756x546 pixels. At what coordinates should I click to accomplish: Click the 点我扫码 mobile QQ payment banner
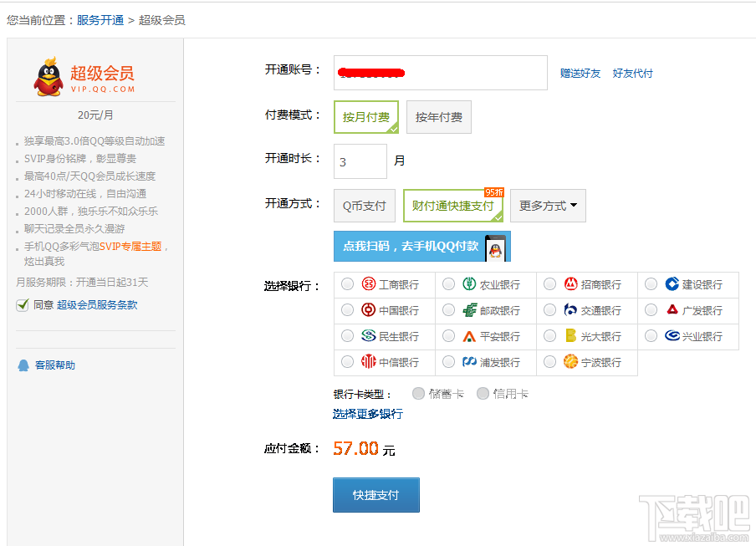coord(421,247)
